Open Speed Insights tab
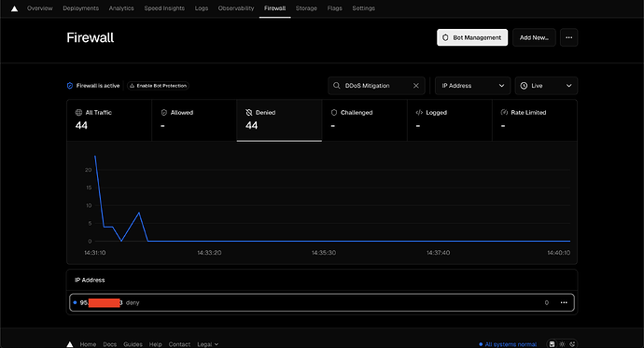This screenshot has width=644, height=348. pos(164,8)
